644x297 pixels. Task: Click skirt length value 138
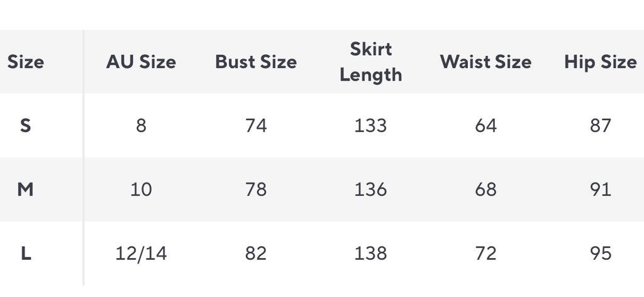point(371,254)
